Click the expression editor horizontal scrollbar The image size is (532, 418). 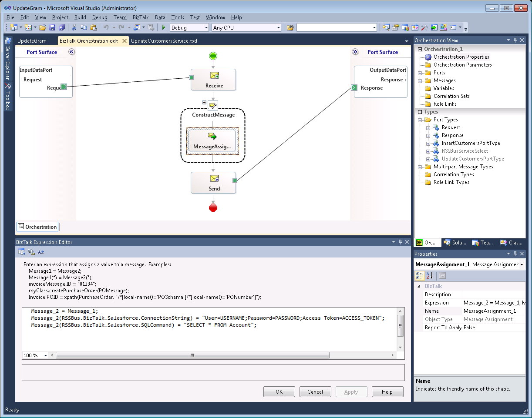pyautogui.click(x=192, y=355)
